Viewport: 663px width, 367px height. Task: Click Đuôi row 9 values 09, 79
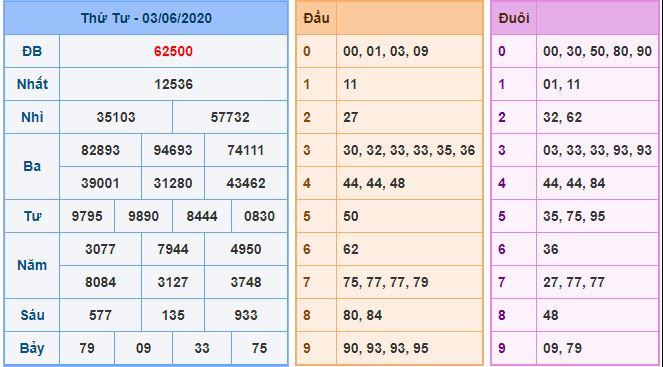562,348
